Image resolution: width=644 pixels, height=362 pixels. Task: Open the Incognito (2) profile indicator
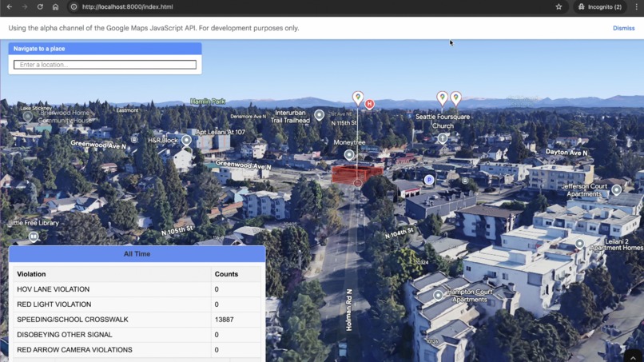point(600,6)
